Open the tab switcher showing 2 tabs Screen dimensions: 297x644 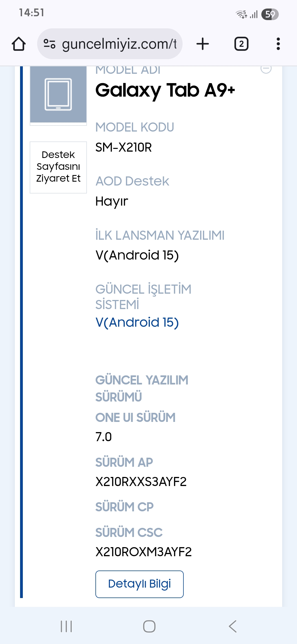click(x=241, y=44)
